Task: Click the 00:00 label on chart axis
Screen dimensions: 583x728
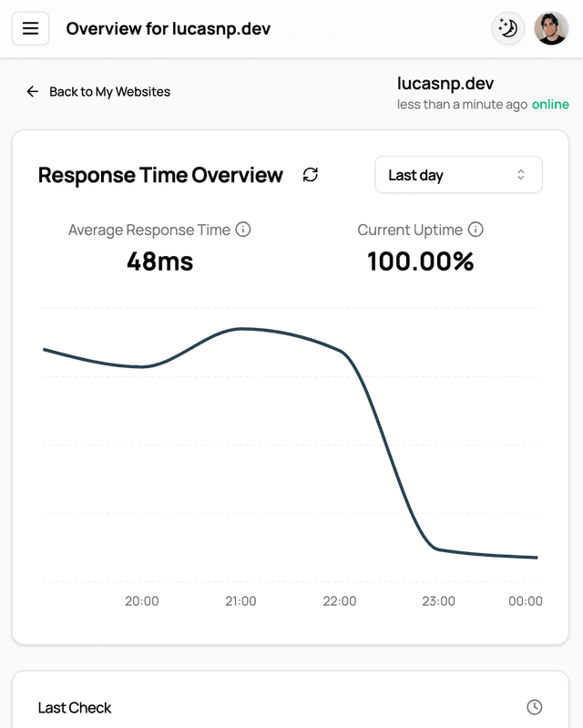Action: tap(526, 601)
